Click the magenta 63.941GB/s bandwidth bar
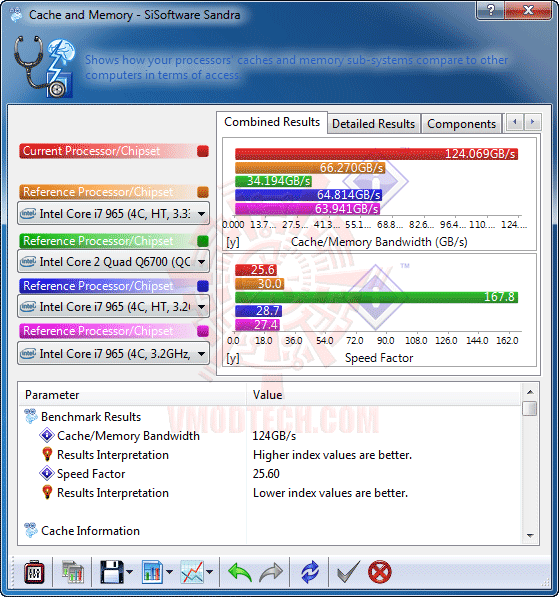The image size is (559, 597). click(x=307, y=209)
